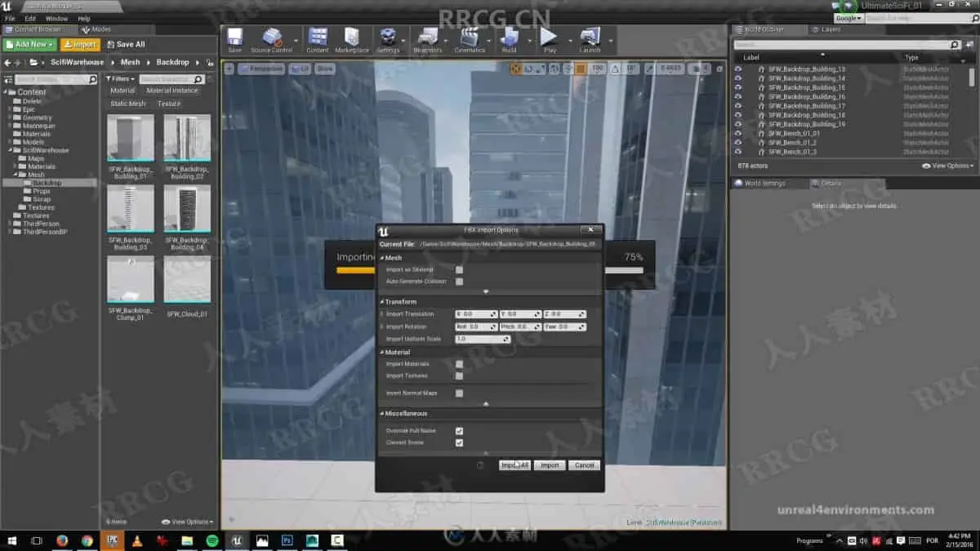This screenshot has width=980, height=551.
Task: Open Spotify from the Windows taskbar
Action: (x=212, y=540)
